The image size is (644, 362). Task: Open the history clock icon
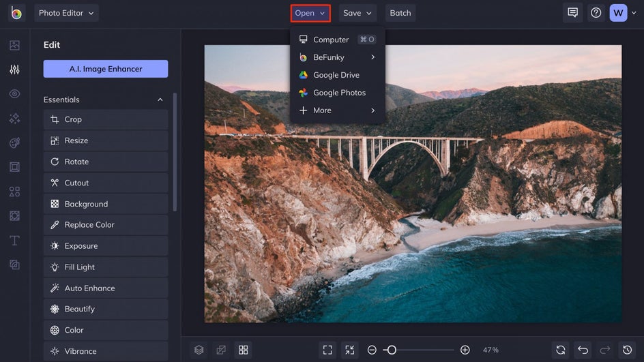(x=627, y=350)
